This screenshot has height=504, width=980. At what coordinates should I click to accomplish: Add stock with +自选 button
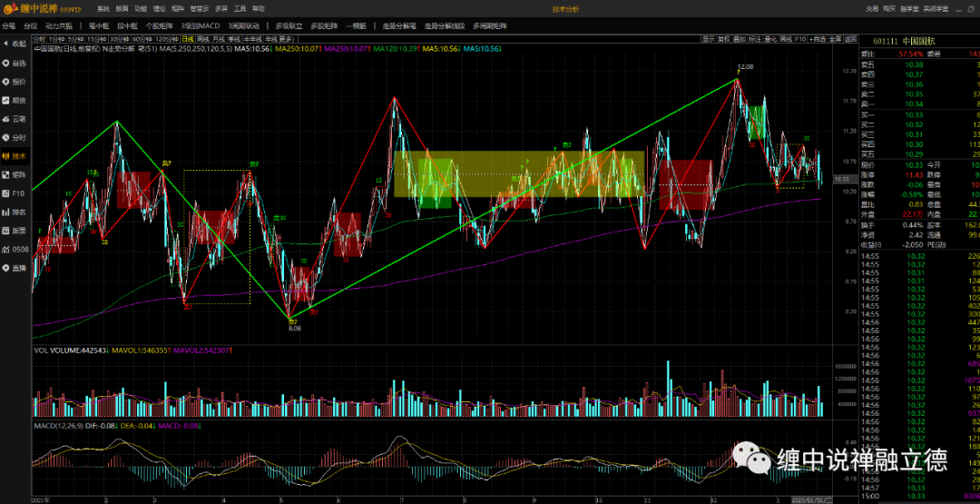[x=818, y=39]
